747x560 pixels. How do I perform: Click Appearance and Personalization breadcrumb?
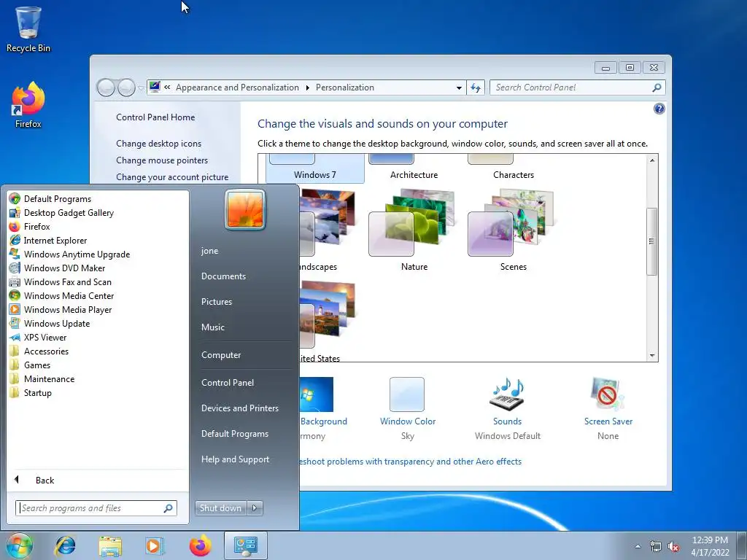pos(237,87)
